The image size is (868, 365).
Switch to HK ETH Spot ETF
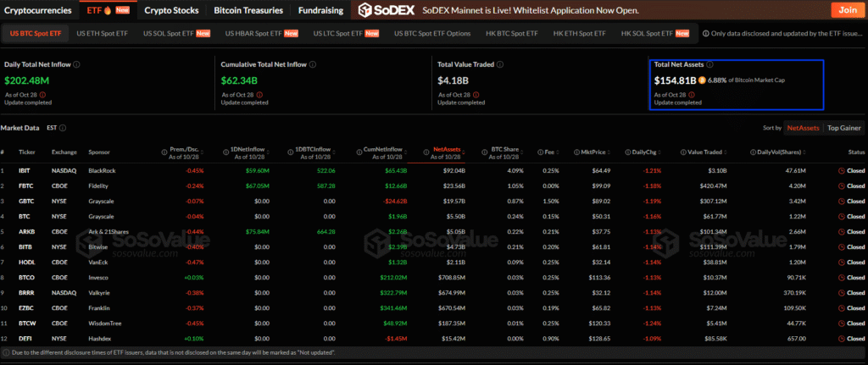pos(579,34)
